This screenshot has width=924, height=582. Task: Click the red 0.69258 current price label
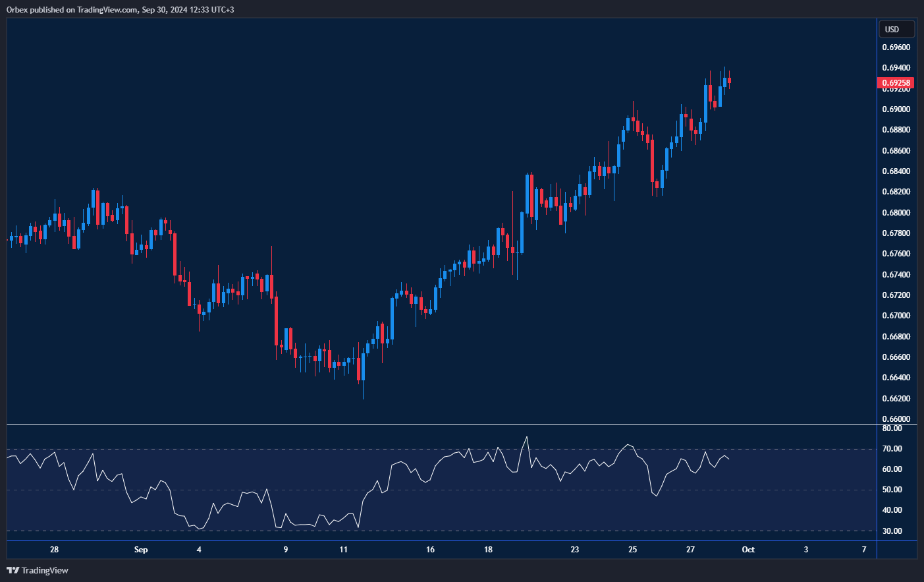[x=896, y=83]
